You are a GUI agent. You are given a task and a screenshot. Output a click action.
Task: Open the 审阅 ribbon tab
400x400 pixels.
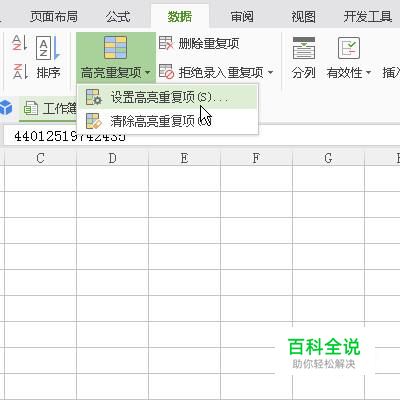242,16
